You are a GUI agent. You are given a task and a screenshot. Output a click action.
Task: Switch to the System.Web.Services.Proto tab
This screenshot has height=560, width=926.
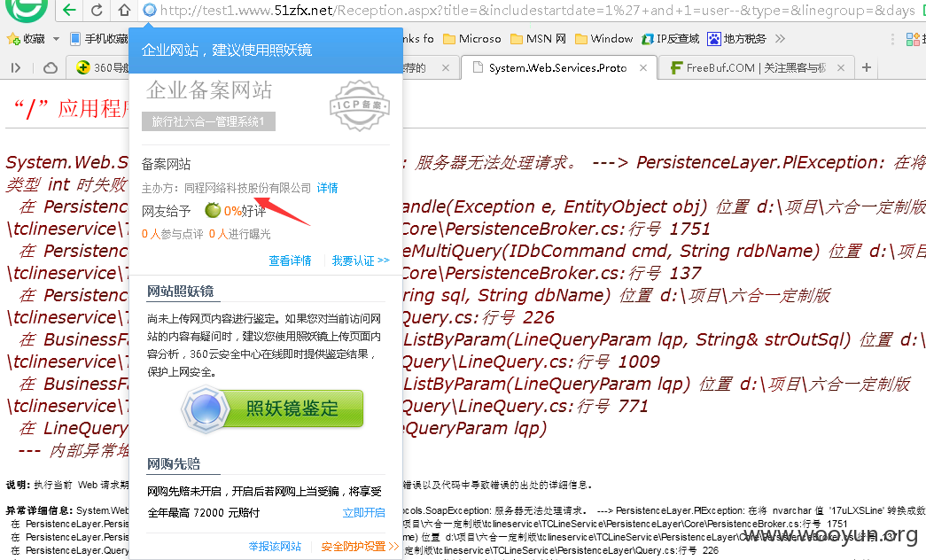click(x=558, y=68)
